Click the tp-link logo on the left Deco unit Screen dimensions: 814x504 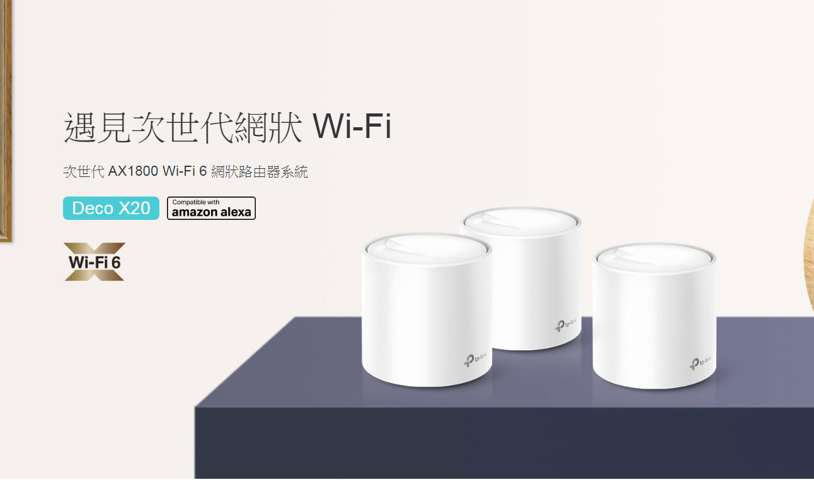coord(471,360)
